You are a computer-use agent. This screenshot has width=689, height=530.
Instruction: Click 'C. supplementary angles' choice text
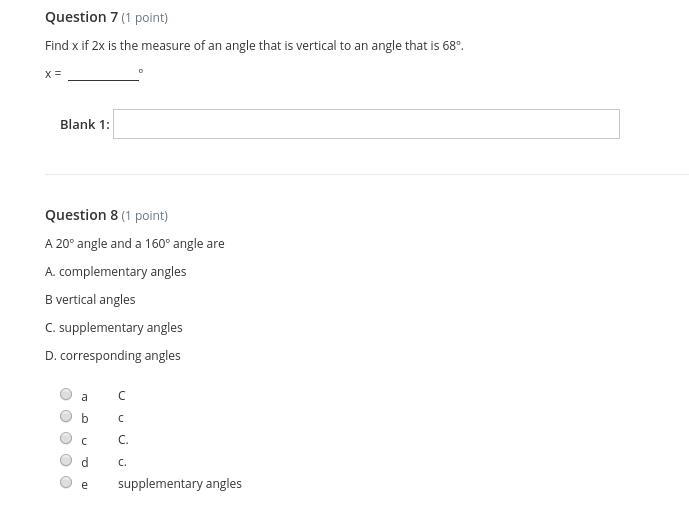click(114, 327)
